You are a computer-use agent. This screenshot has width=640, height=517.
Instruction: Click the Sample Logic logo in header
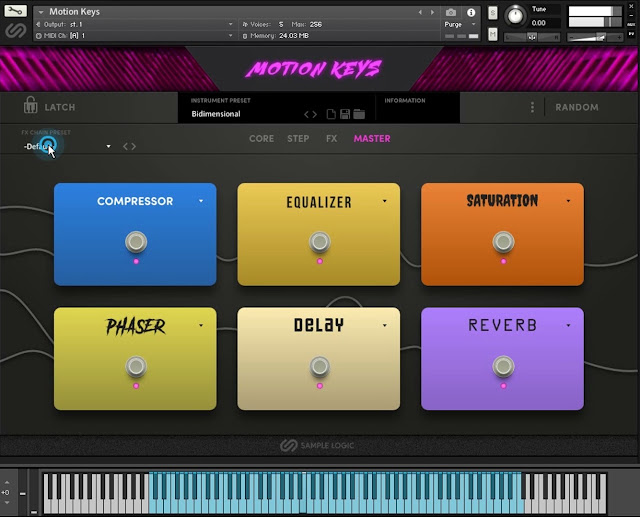pyautogui.click(x=16, y=31)
